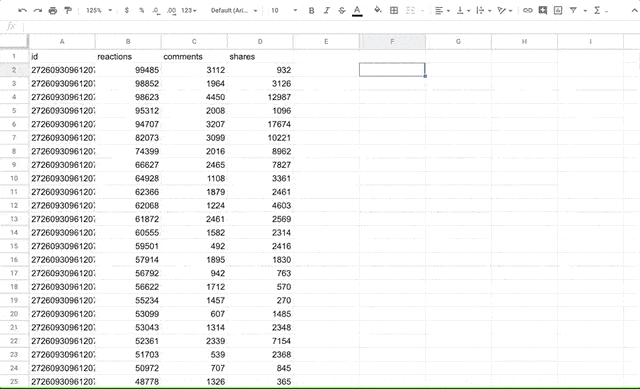Open the text color picker
The width and height of the screenshot is (640, 389).
pyautogui.click(x=357, y=11)
